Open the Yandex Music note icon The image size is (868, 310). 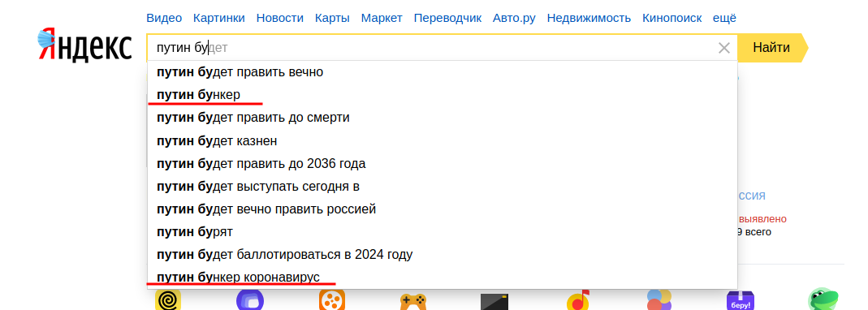(577, 300)
